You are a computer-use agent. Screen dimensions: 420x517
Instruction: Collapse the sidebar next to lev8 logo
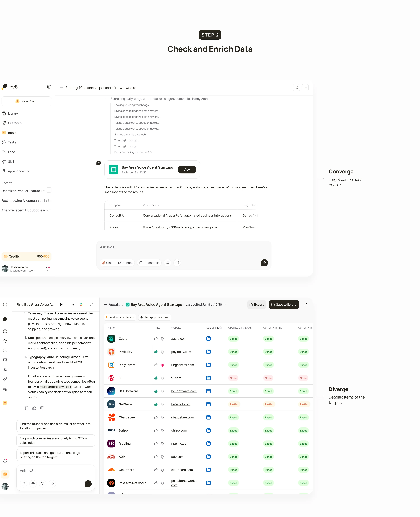pyautogui.click(x=49, y=87)
